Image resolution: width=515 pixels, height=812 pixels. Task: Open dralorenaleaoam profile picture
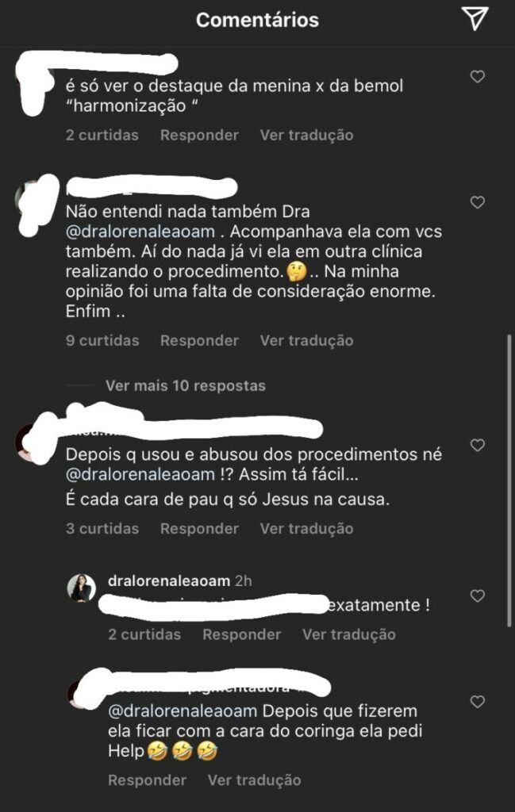(x=82, y=588)
